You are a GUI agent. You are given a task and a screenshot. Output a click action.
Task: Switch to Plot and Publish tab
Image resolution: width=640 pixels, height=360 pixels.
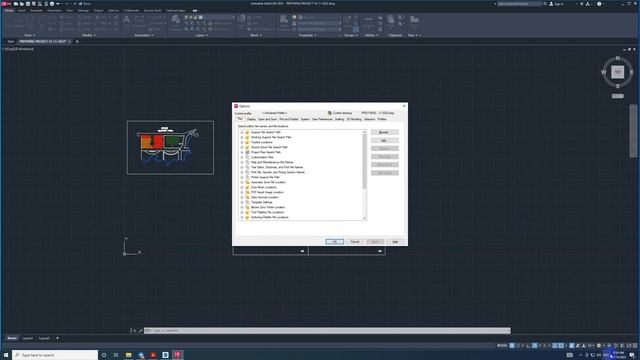point(289,119)
